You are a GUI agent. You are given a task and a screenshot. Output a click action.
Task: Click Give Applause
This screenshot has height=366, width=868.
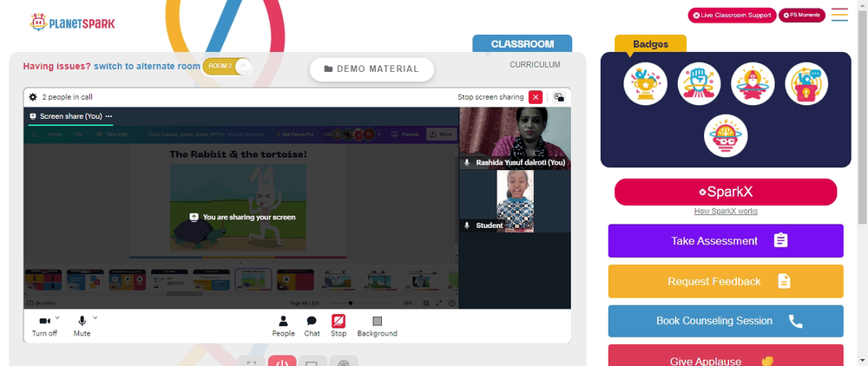[726, 356]
